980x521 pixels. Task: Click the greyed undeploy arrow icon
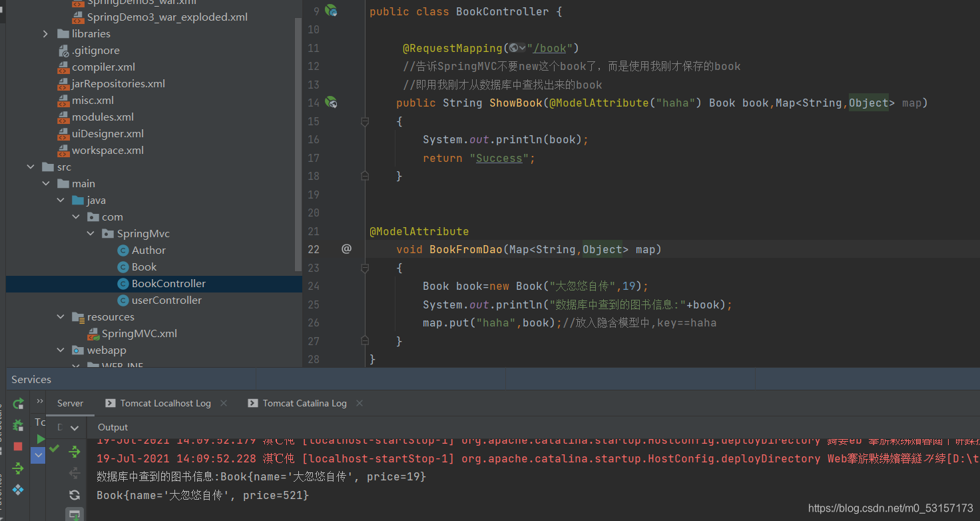coord(75,473)
